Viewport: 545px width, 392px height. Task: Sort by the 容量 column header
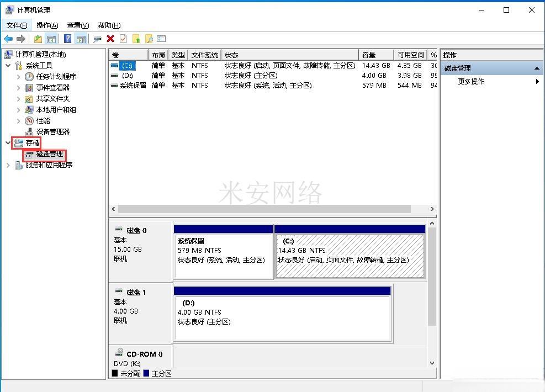pos(376,55)
